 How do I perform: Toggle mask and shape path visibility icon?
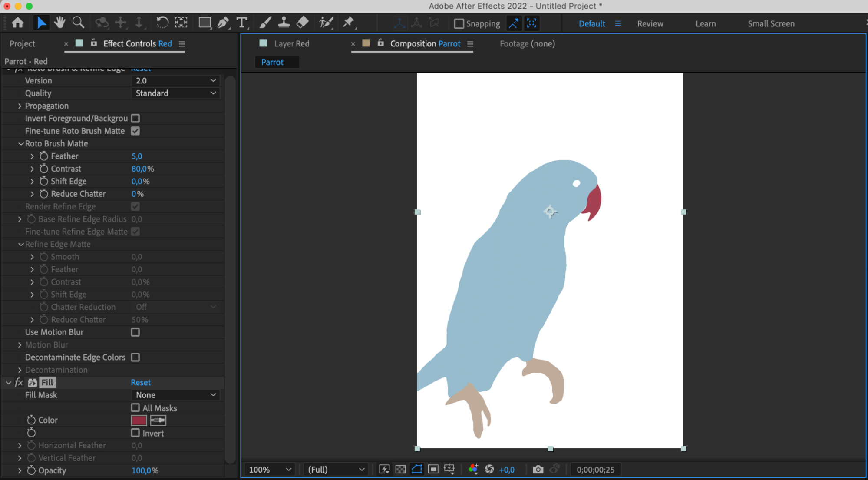click(x=417, y=470)
